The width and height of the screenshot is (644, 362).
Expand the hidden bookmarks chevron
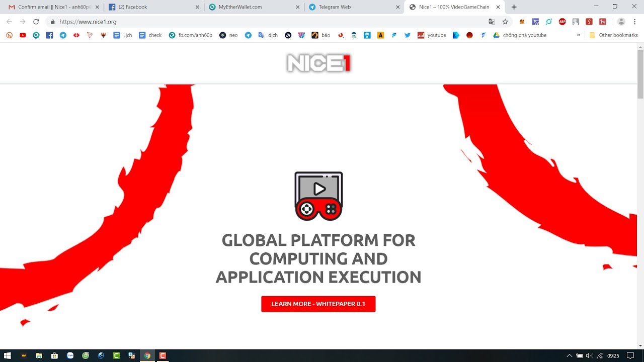coord(578,35)
